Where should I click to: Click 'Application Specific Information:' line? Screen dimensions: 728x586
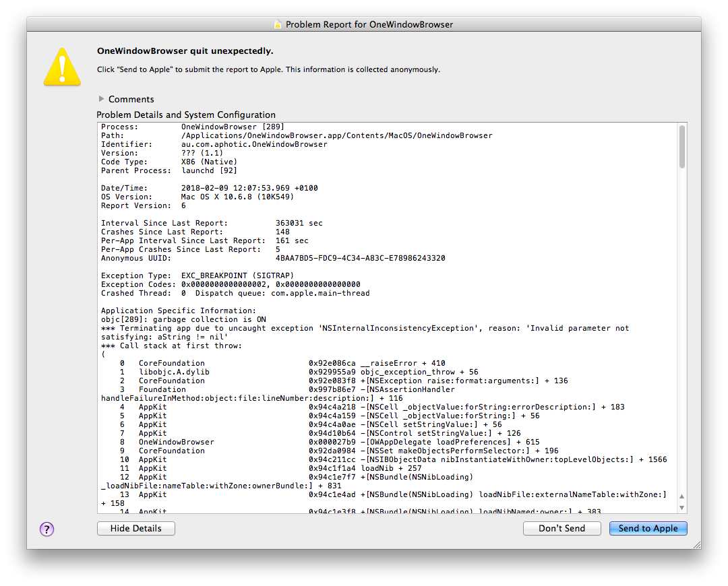pyautogui.click(x=179, y=311)
